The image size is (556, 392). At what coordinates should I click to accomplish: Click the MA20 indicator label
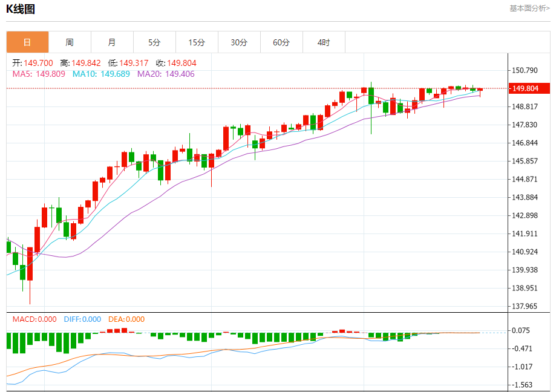coord(166,74)
